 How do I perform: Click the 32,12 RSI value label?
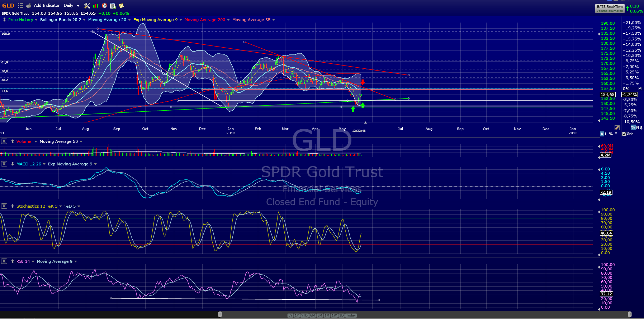point(606,294)
